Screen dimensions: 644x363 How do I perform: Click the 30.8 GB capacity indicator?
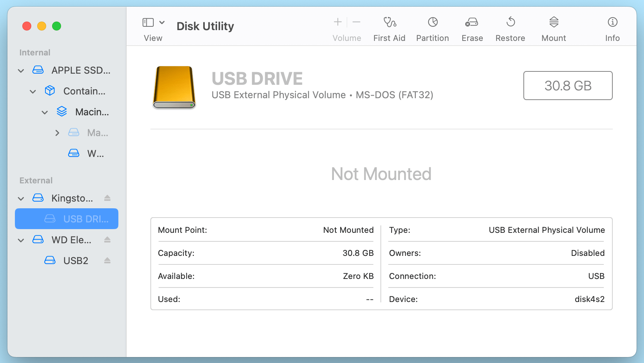pyautogui.click(x=568, y=86)
